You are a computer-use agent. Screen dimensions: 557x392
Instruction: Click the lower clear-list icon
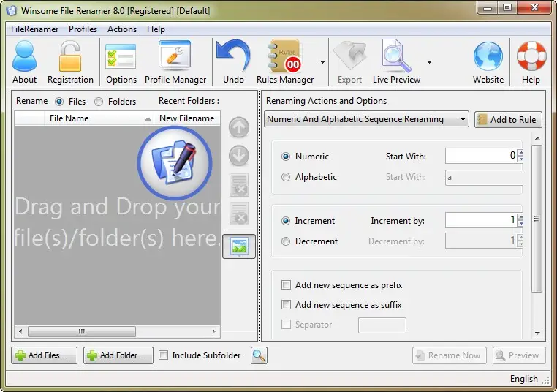[239, 214]
